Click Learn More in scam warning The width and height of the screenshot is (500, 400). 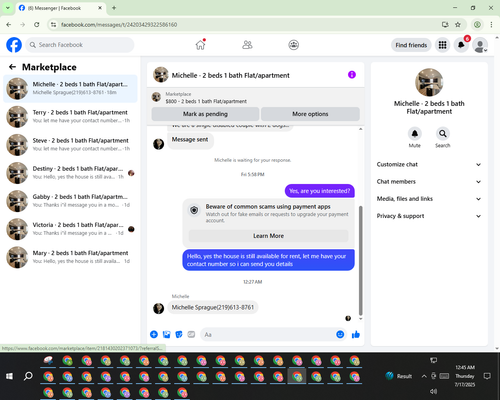268,236
